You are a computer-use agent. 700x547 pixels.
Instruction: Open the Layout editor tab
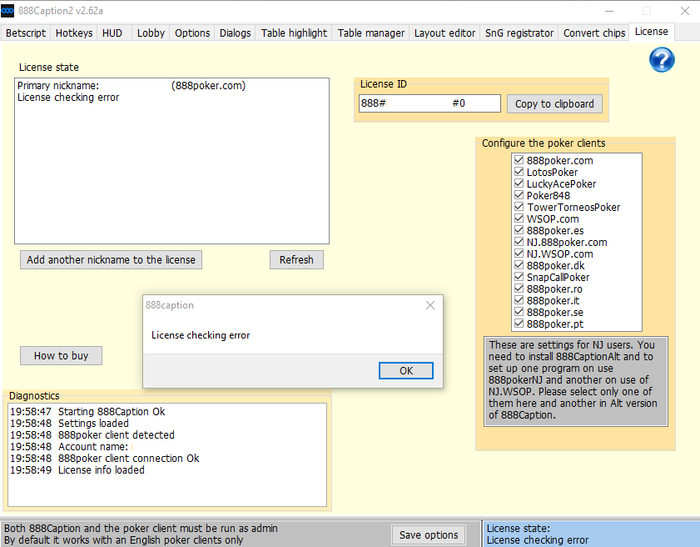tap(445, 33)
